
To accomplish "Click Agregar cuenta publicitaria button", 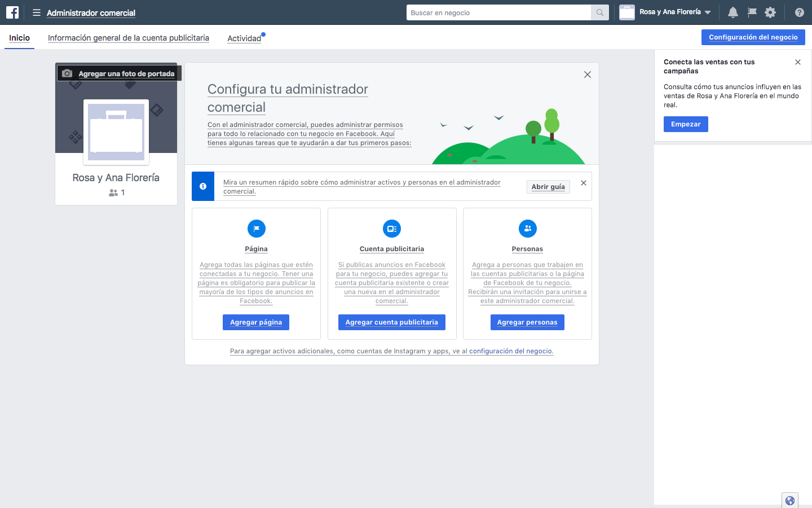I will tap(392, 322).
